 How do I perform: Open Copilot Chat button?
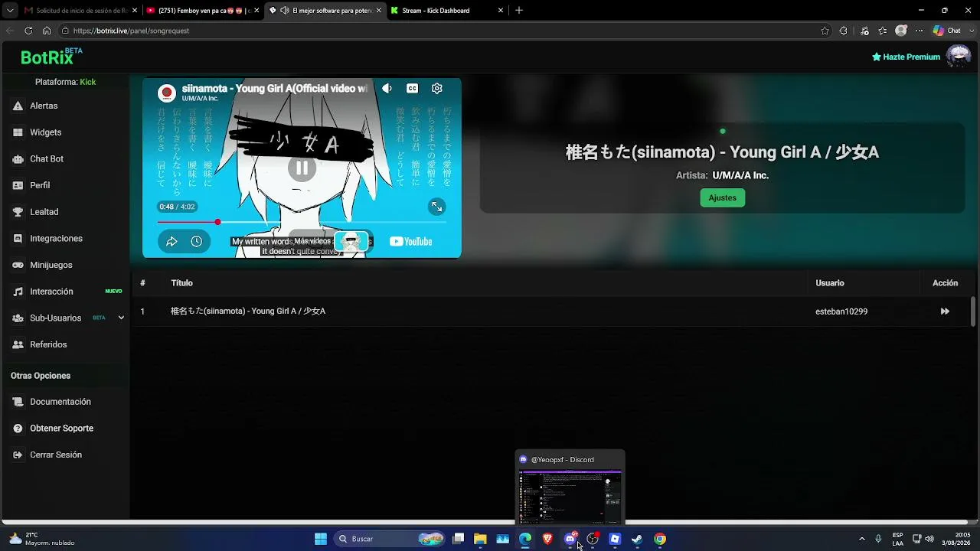point(947,31)
